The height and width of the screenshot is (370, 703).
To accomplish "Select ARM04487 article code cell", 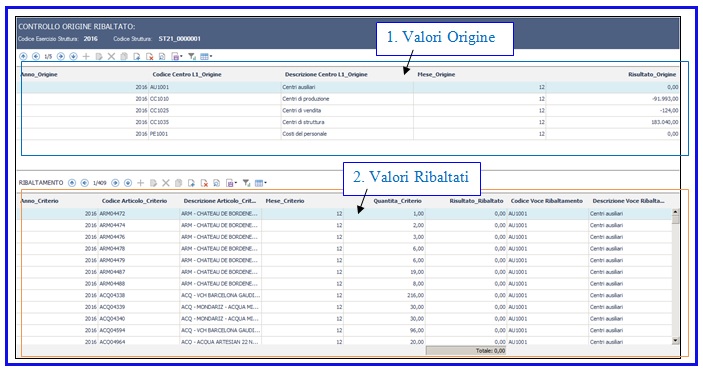I will pyautogui.click(x=139, y=272).
